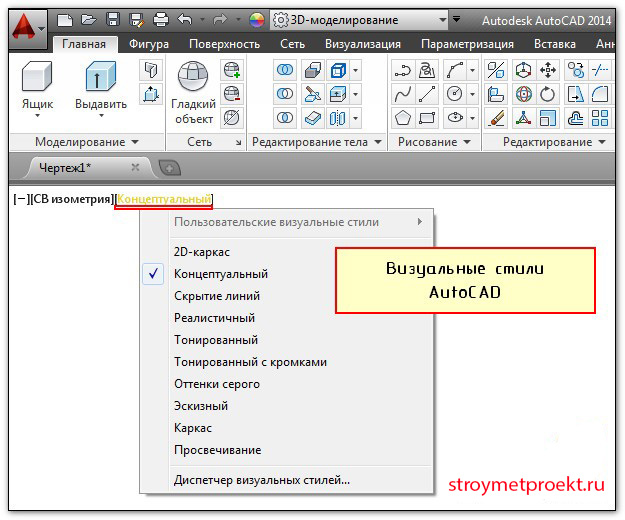Expand the Редактирование panel
625x520 pixels.
pyautogui.click(x=554, y=142)
